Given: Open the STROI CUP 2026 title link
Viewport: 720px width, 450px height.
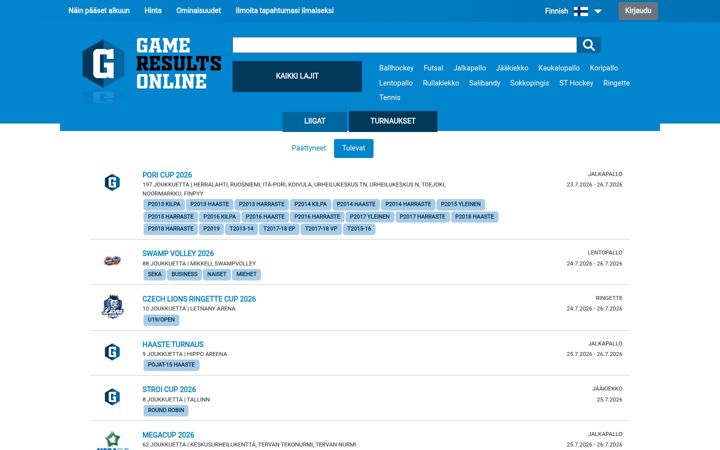Looking at the screenshot, I should 169,389.
